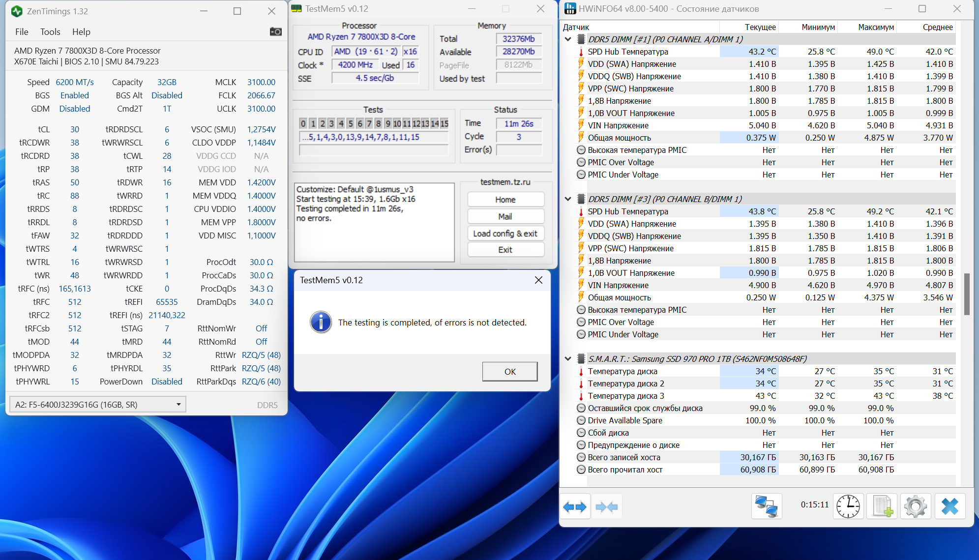Open the ZenTimings File menu
The width and height of the screenshot is (979, 560).
click(x=22, y=32)
